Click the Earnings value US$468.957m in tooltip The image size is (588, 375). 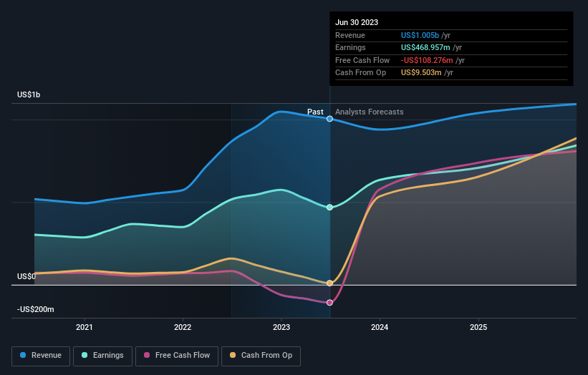(x=425, y=47)
